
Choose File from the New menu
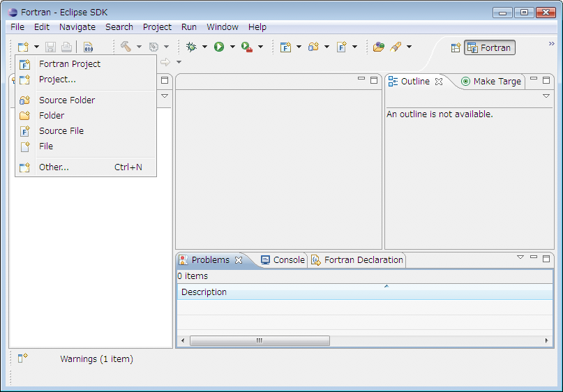click(x=86, y=146)
